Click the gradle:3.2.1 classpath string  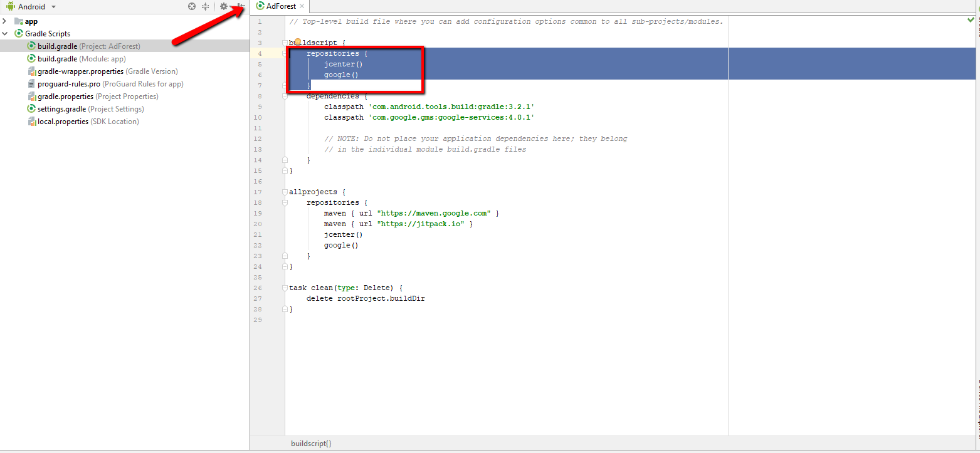click(x=451, y=107)
